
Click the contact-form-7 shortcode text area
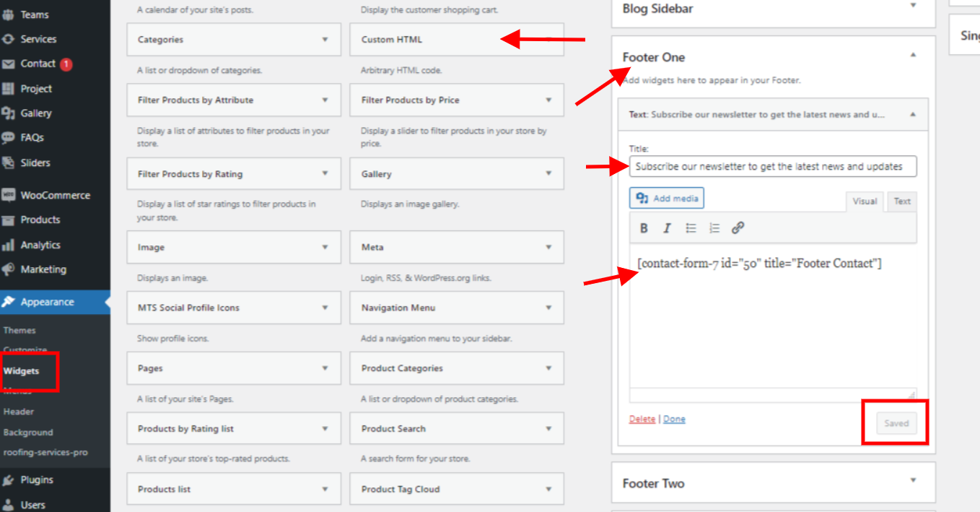773,316
